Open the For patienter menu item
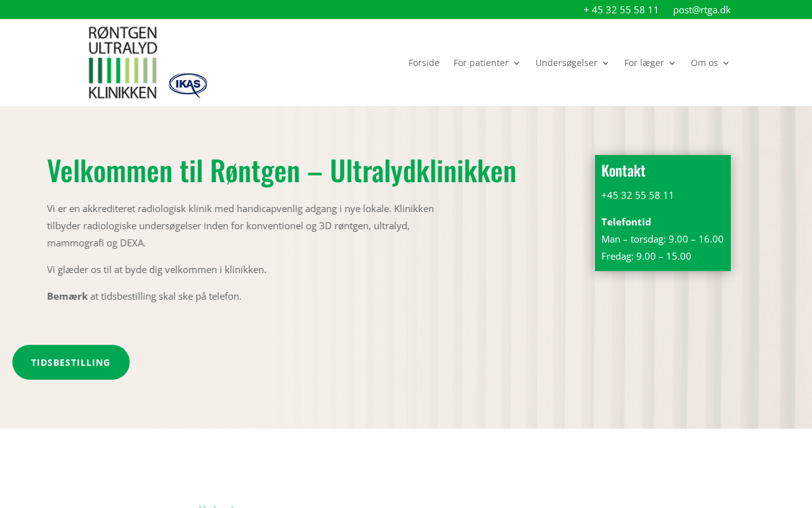812x508 pixels. (481, 63)
